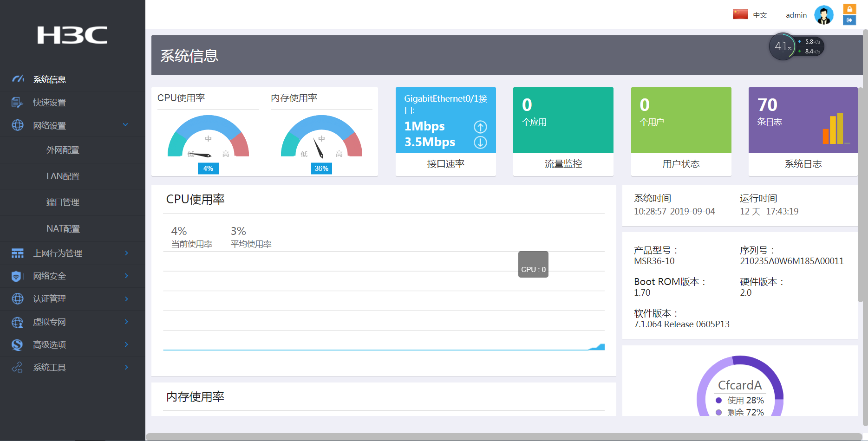868x441 pixels.
Task: Click serial number 210235A0W6M185A00011
Action: 792,261
